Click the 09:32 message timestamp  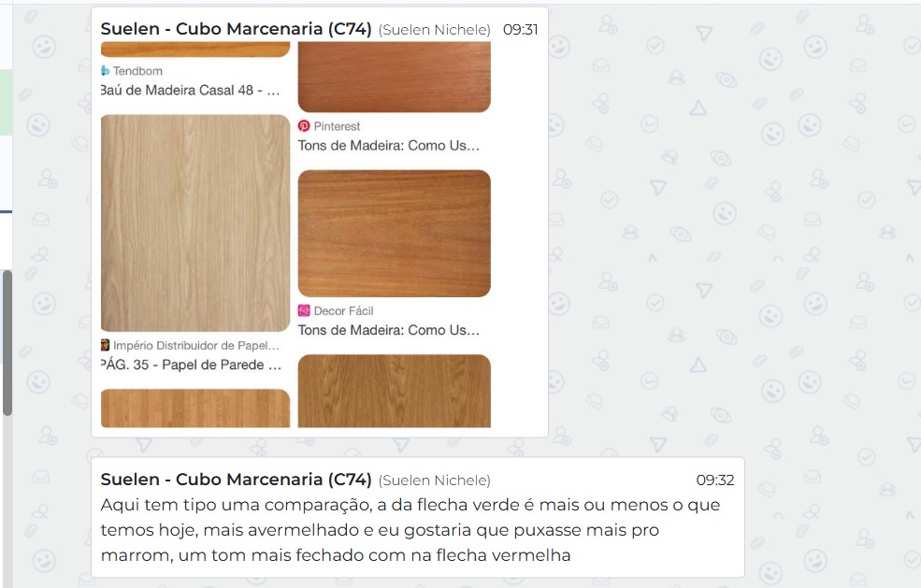tap(715, 480)
